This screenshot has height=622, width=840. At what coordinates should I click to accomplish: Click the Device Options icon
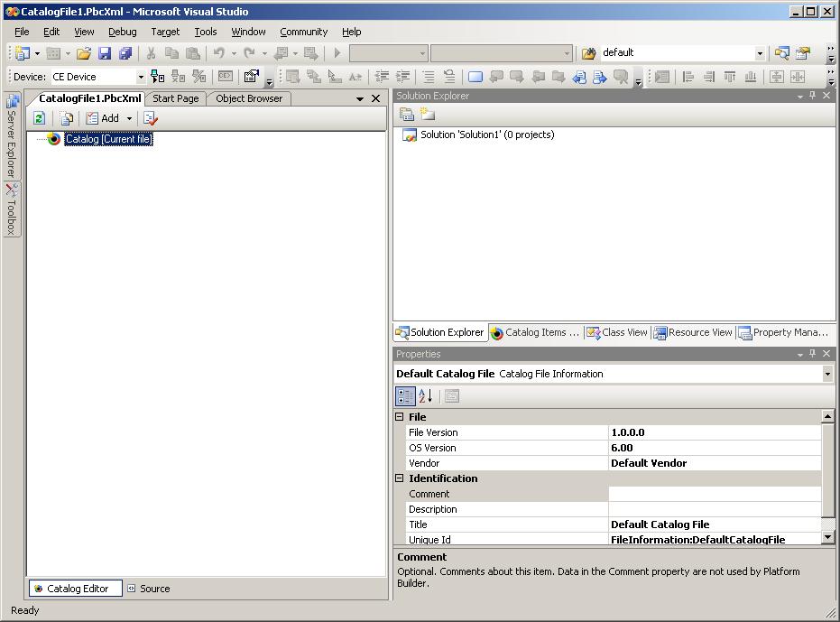click(x=251, y=77)
